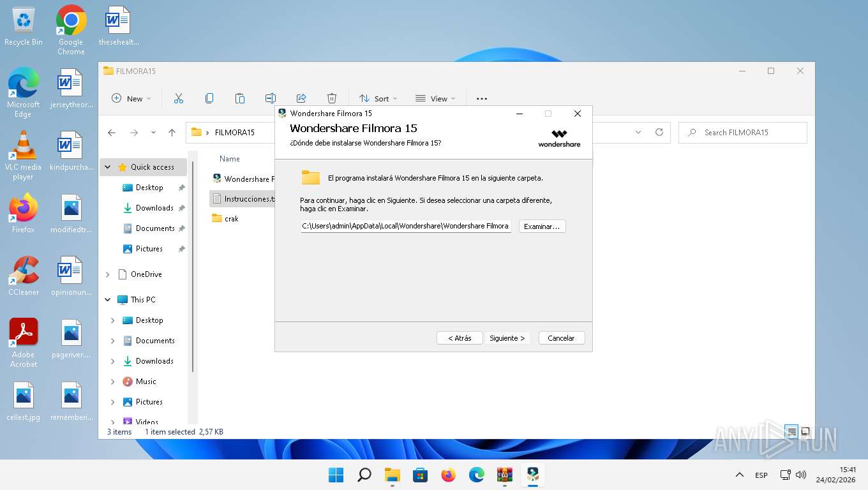Click ESP language indicator in tray
The height and width of the screenshot is (490, 868).
[x=761, y=475]
